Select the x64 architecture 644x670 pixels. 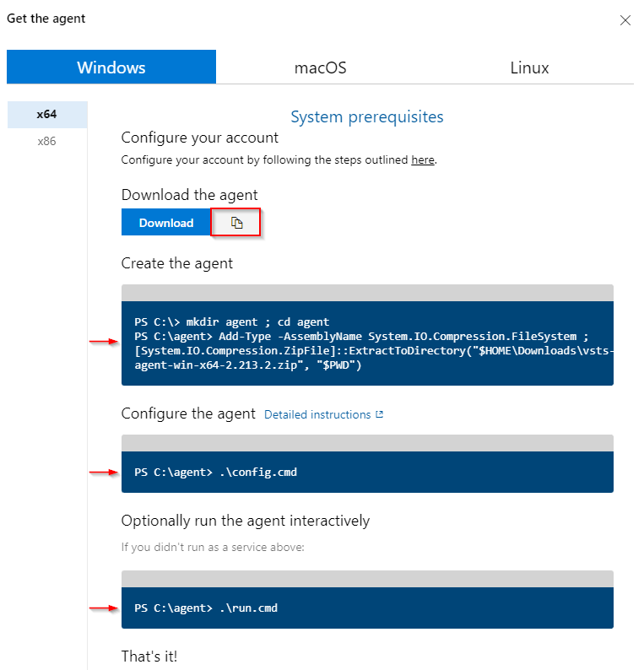tap(47, 114)
